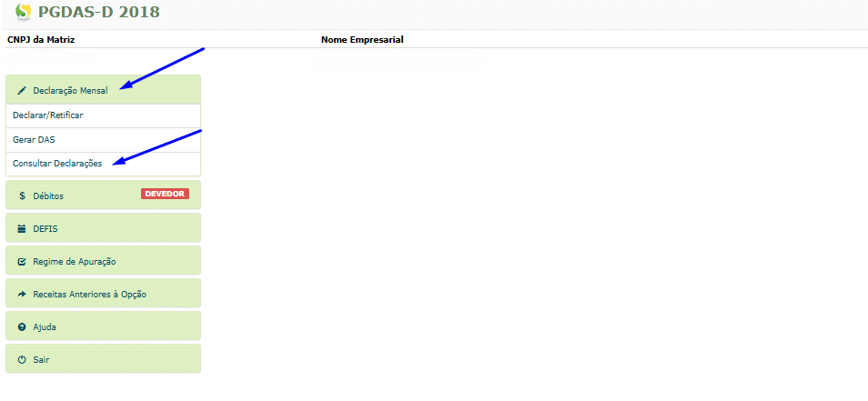
Task: Log out using the Sair label
Action: 41,359
